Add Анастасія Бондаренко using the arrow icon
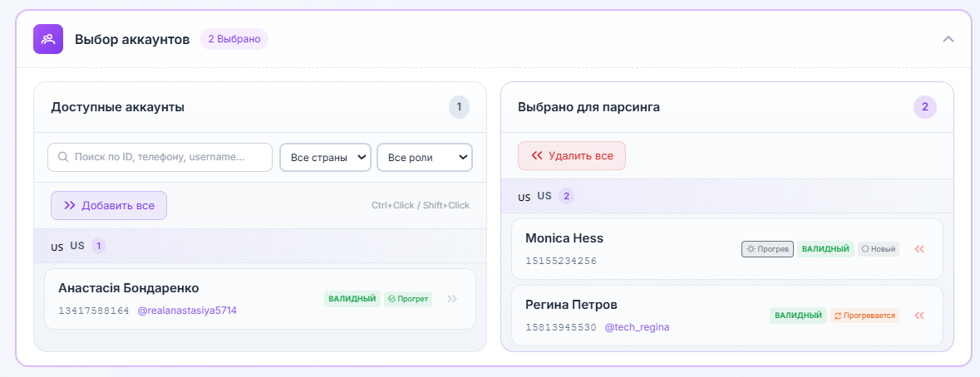Image resolution: width=980 pixels, height=377 pixels. coord(452,299)
